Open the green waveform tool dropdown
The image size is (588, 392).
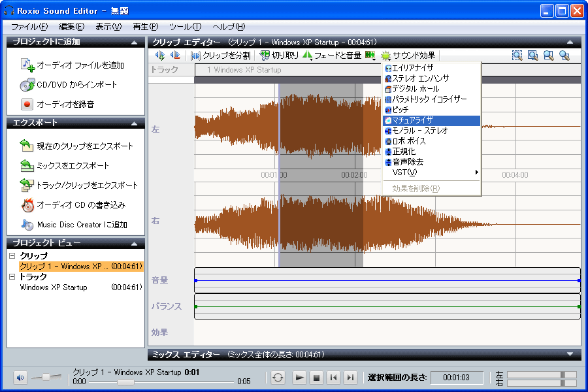pyautogui.click(x=370, y=56)
